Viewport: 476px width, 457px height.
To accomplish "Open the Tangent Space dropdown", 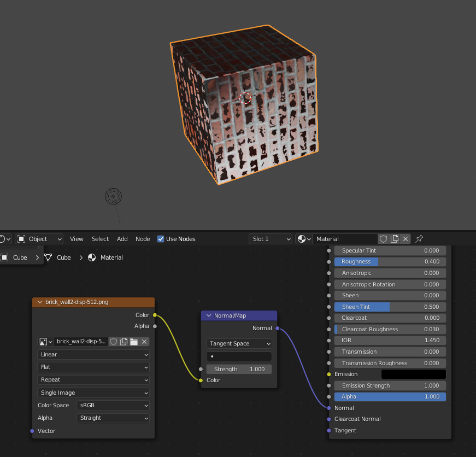I will click(239, 343).
